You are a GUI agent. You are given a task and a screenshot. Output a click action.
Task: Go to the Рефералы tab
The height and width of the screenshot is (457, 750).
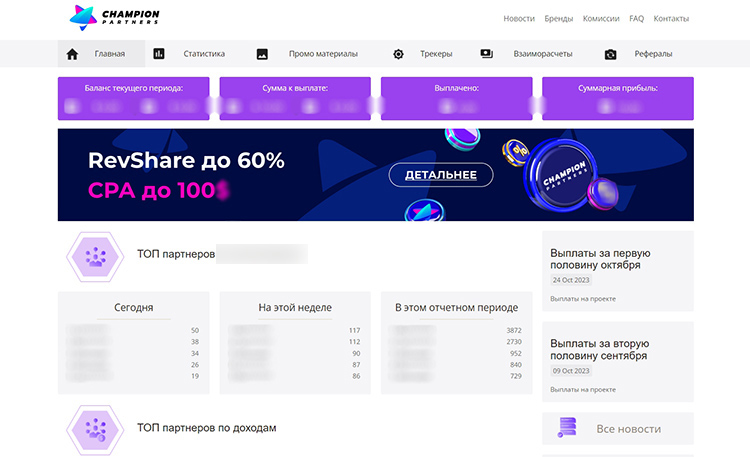tap(653, 54)
